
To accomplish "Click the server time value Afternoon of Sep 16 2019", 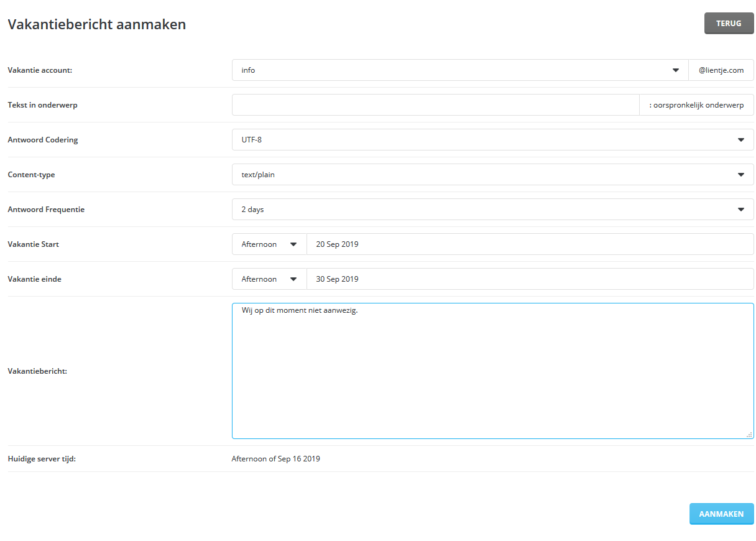I will coord(275,459).
